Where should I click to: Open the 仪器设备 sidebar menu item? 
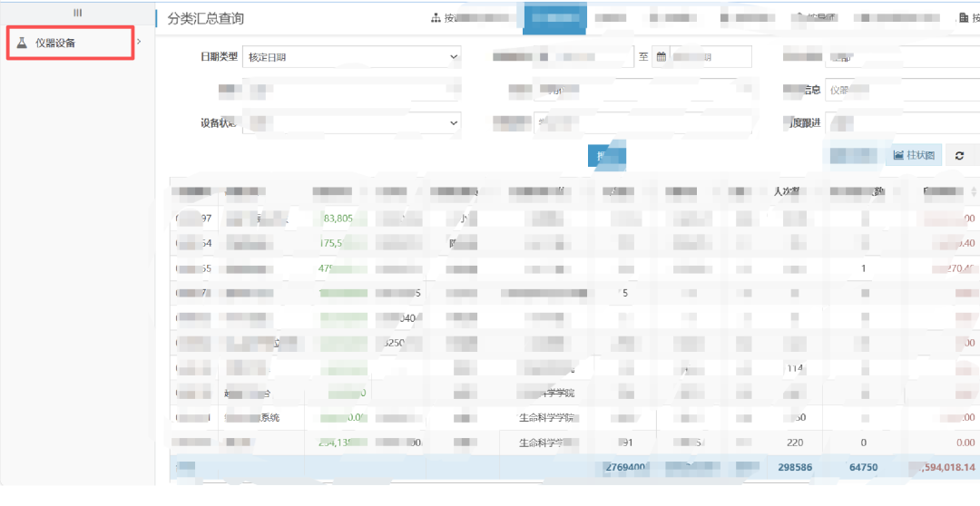[x=70, y=43]
